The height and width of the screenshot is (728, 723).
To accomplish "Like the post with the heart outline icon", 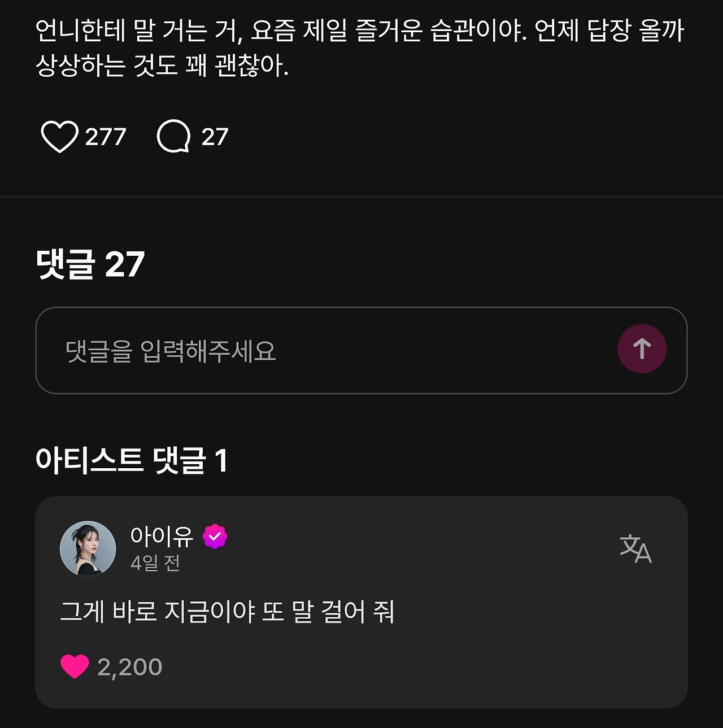I will click(x=59, y=137).
